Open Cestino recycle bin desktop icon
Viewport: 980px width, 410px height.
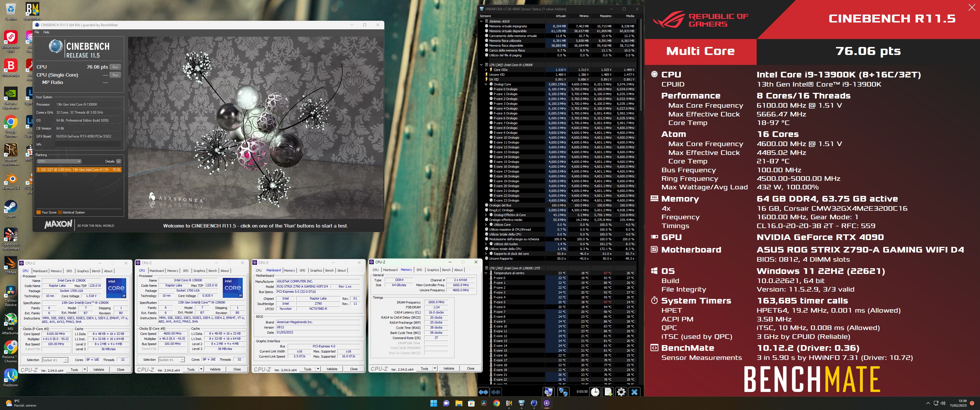tap(11, 11)
